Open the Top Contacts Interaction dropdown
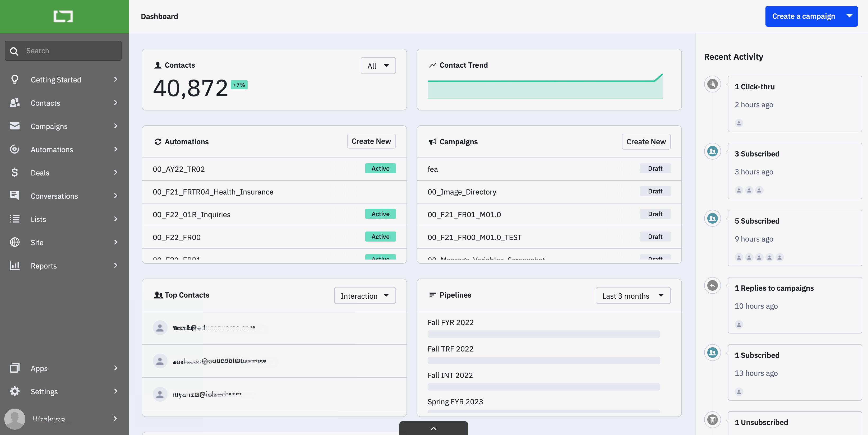The width and height of the screenshot is (868, 435). click(x=364, y=295)
